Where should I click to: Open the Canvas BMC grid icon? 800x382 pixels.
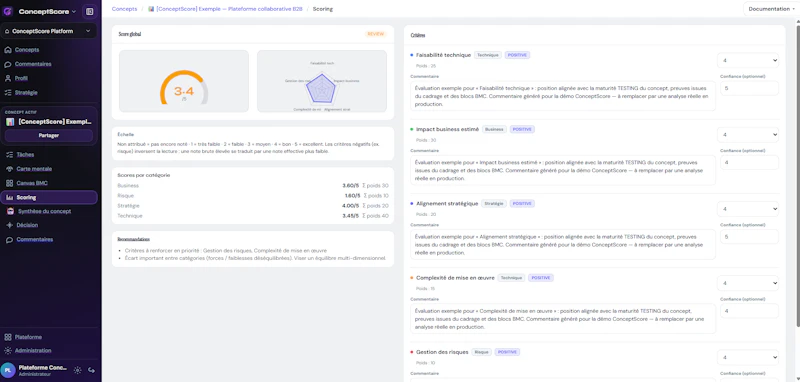click(9, 183)
